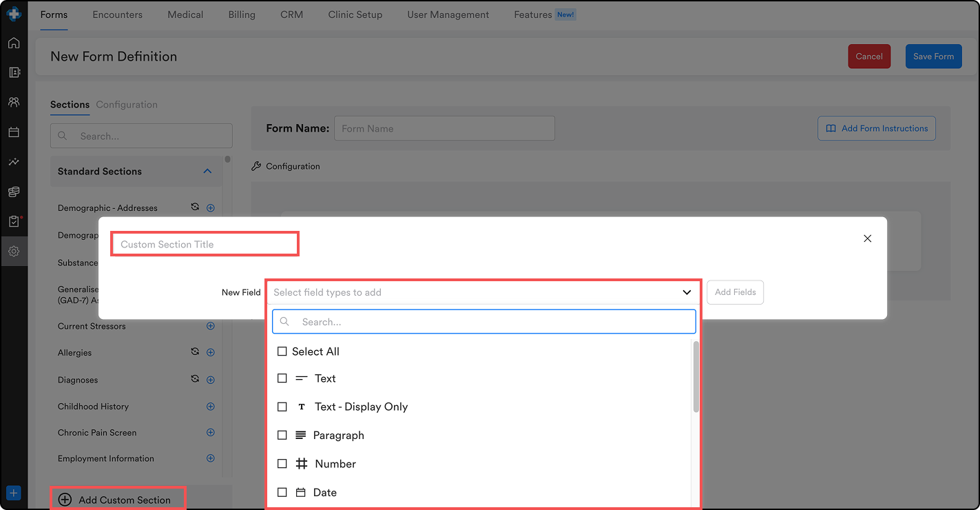The image size is (980, 510).
Task: Switch to the Configuration tab beside Sections
Action: pos(127,105)
